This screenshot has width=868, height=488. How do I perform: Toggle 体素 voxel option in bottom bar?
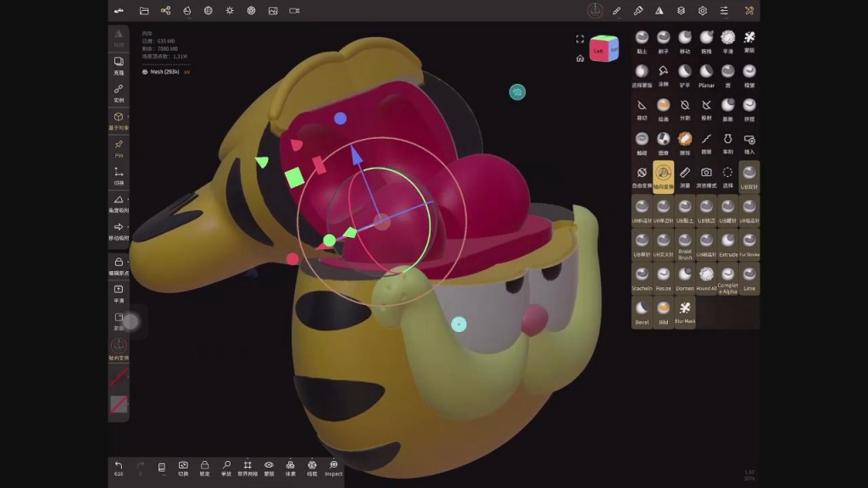pyautogui.click(x=291, y=468)
